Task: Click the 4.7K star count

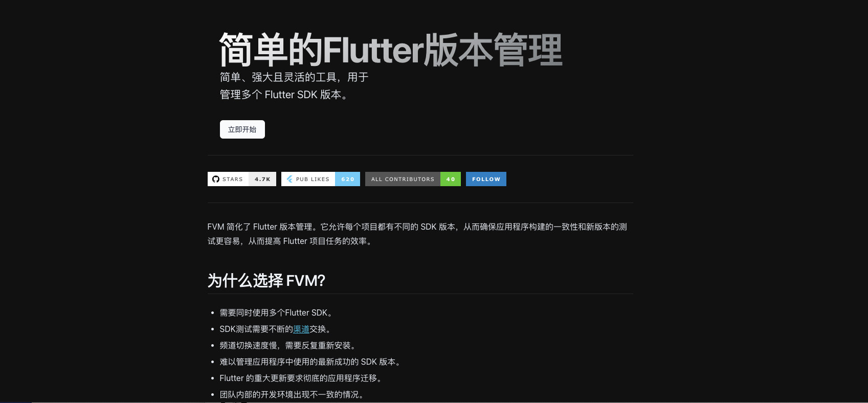Action: click(262, 179)
